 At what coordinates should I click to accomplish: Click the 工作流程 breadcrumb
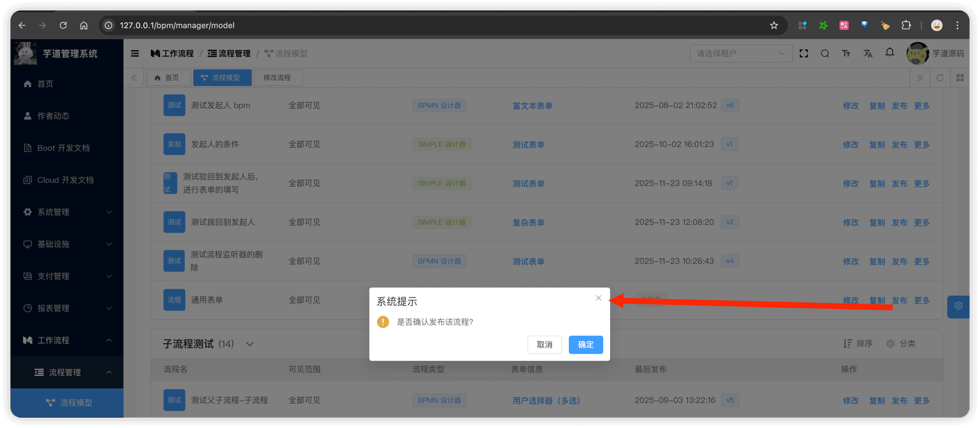pos(172,53)
